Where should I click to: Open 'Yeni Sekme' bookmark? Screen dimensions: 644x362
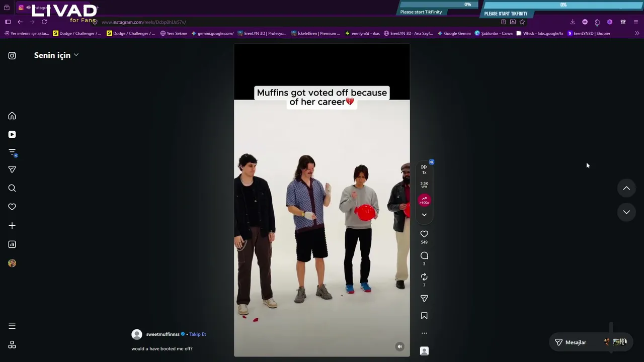coord(174,34)
